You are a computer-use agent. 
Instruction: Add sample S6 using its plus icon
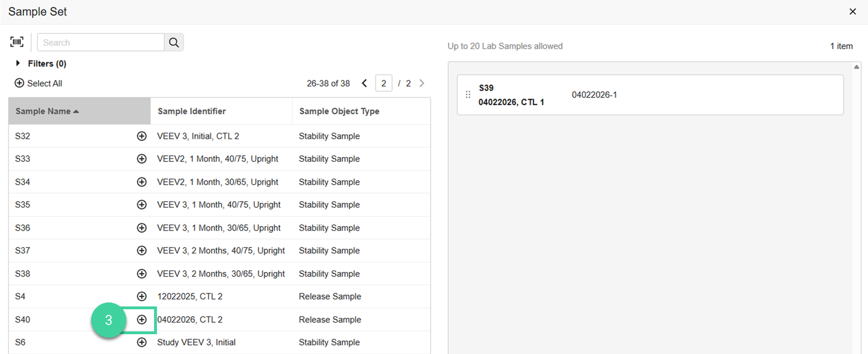pos(142,342)
